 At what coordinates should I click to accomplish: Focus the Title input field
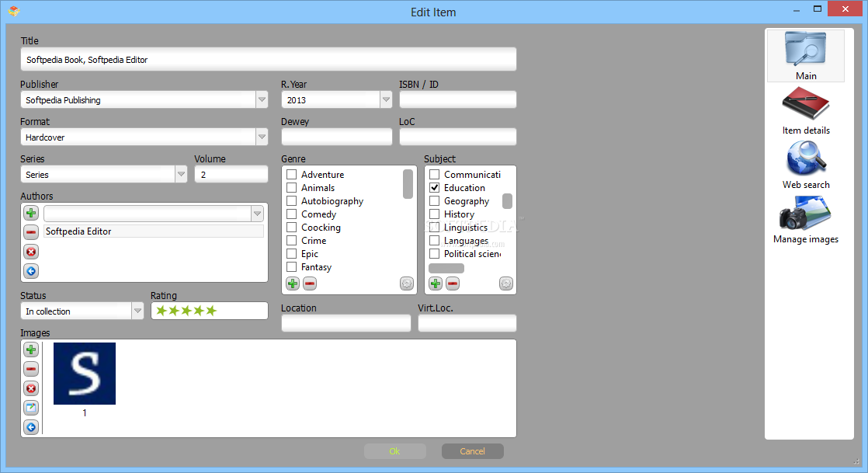tap(269, 59)
